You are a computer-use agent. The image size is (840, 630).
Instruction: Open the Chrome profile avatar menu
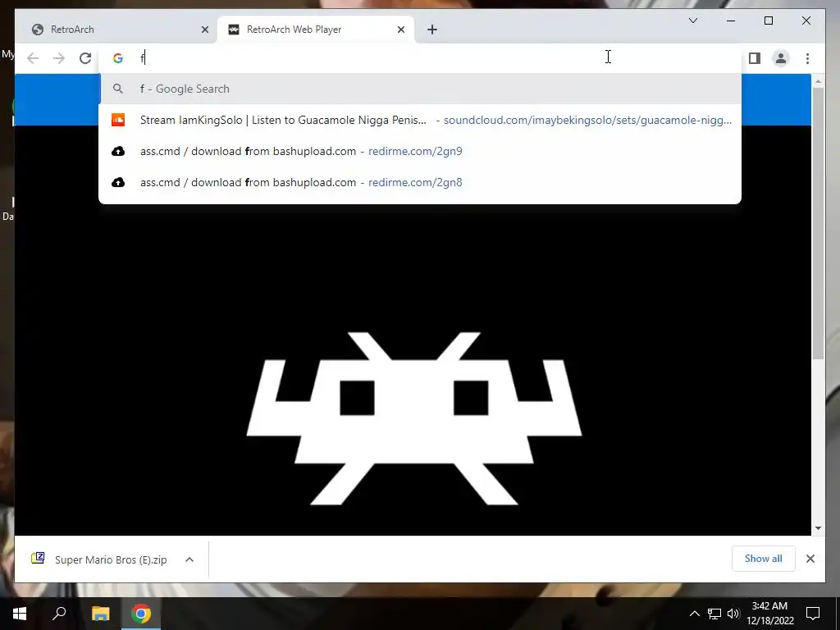[781, 58]
